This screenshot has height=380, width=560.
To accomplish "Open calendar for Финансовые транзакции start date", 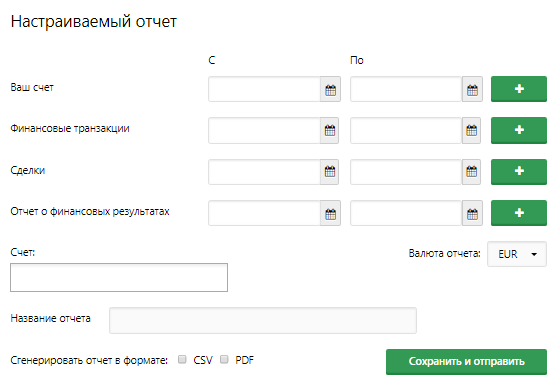I will [x=330, y=131].
